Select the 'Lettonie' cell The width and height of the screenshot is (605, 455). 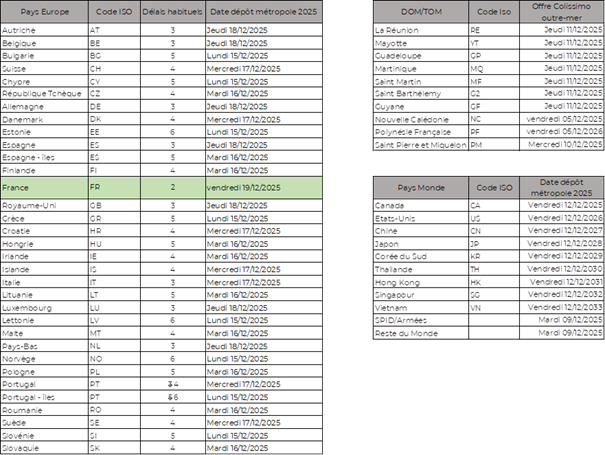44,320
